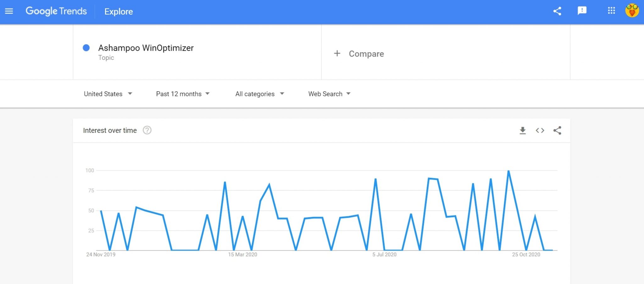Download the Interest over time CSV
The height and width of the screenshot is (284, 644).
523,130
